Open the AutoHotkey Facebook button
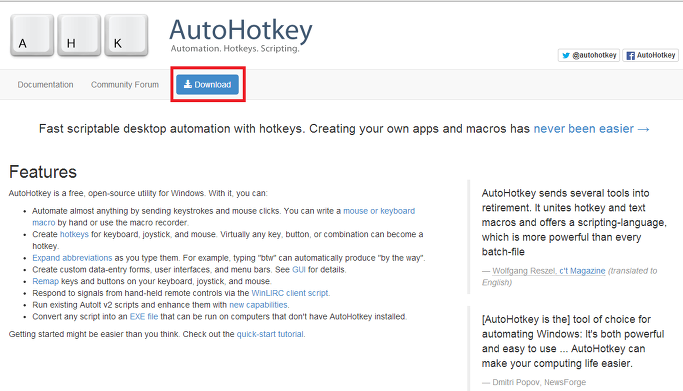683x391 pixels. pos(650,55)
